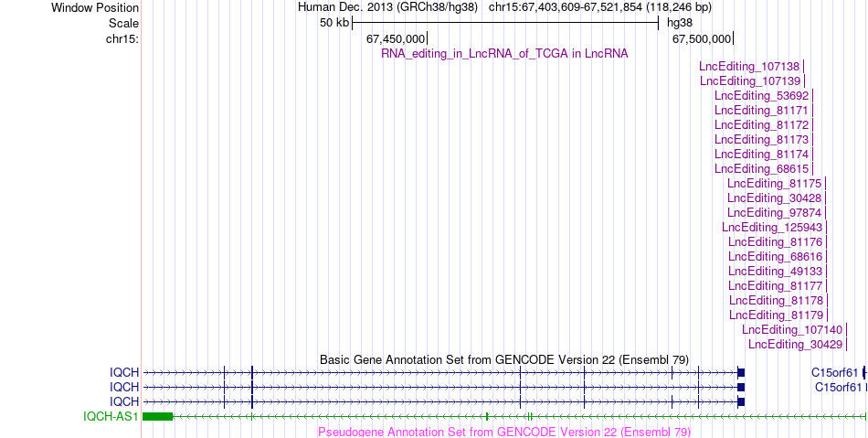Viewport: 868px width, 438px height.
Task: Click the 67,450,000 position marker
Action: pyautogui.click(x=396, y=38)
